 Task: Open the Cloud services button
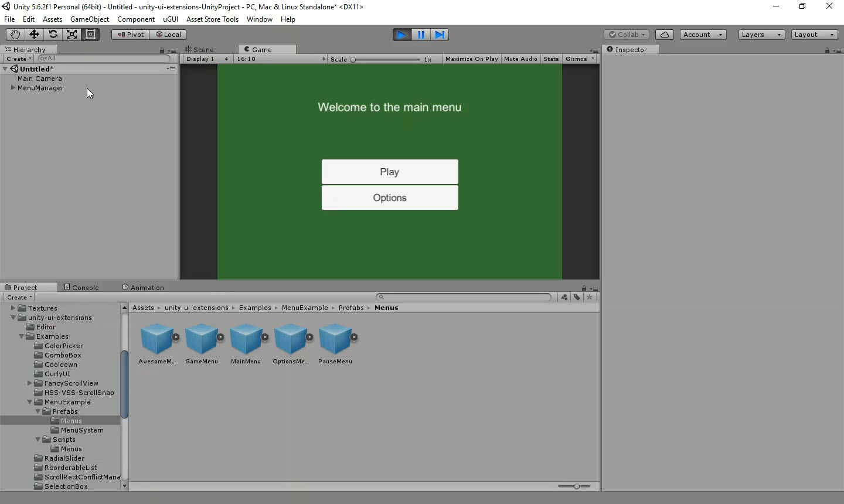[665, 35]
